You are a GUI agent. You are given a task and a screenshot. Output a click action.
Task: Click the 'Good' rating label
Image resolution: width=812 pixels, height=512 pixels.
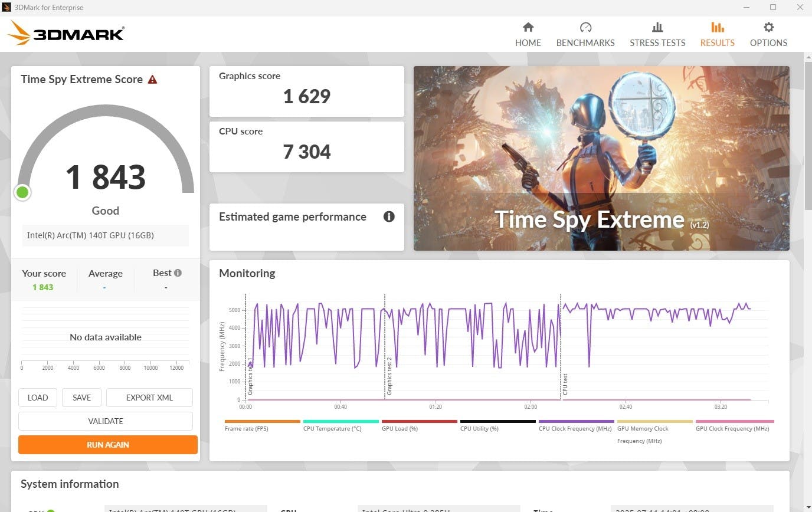click(x=106, y=211)
